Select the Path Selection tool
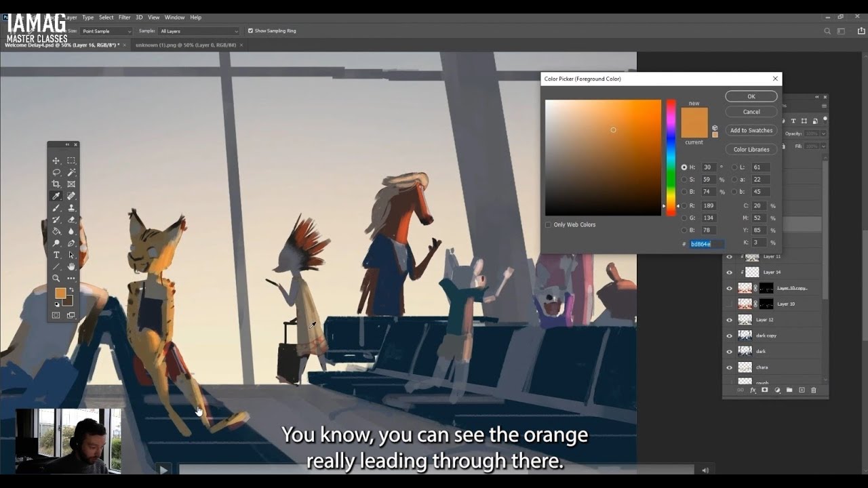 71,255
